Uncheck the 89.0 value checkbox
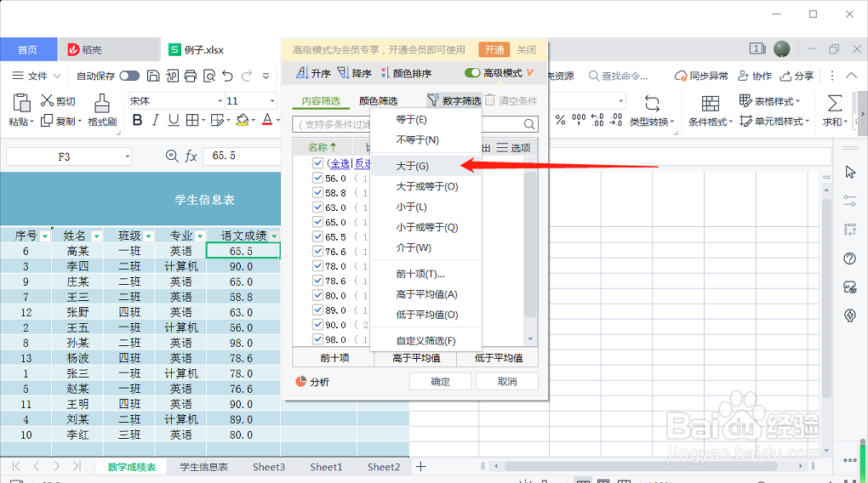 (x=317, y=310)
